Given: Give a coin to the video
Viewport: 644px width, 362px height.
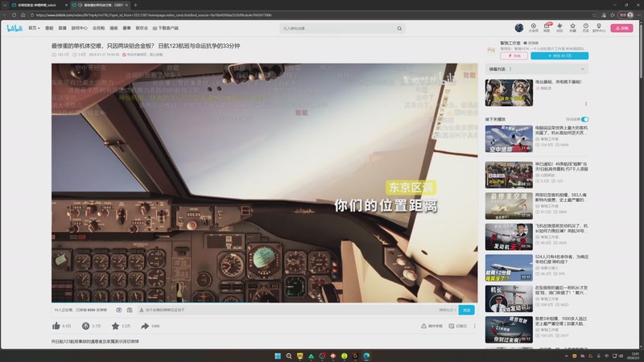Looking at the screenshot, I should 85,326.
